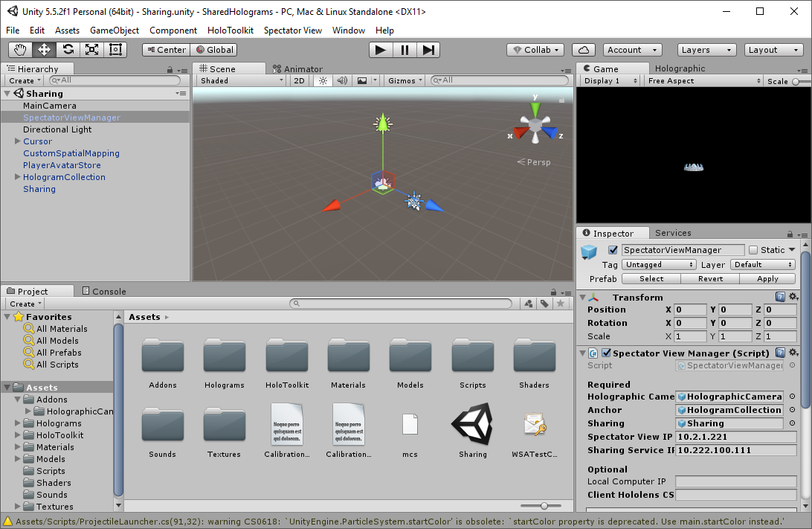Toggle the Static checkbox
Image resolution: width=812 pixels, height=529 pixels.
tap(753, 250)
